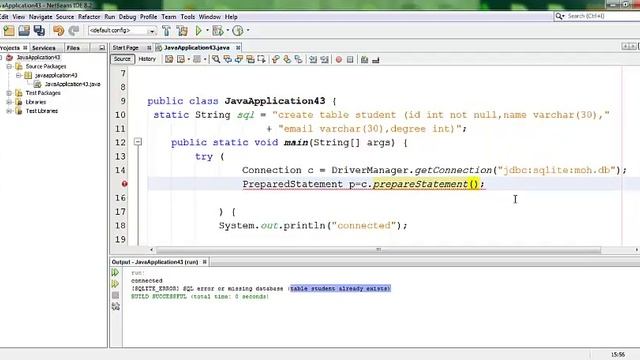The width and height of the screenshot is (640, 360).
Task: Click the Next Bookmark icon
Action: (287, 60)
